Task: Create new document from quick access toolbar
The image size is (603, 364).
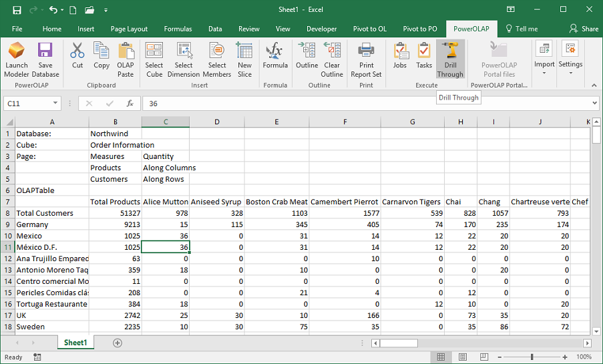Action: (73, 10)
